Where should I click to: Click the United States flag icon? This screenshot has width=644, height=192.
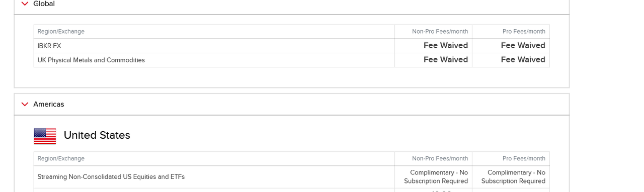click(x=45, y=136)
